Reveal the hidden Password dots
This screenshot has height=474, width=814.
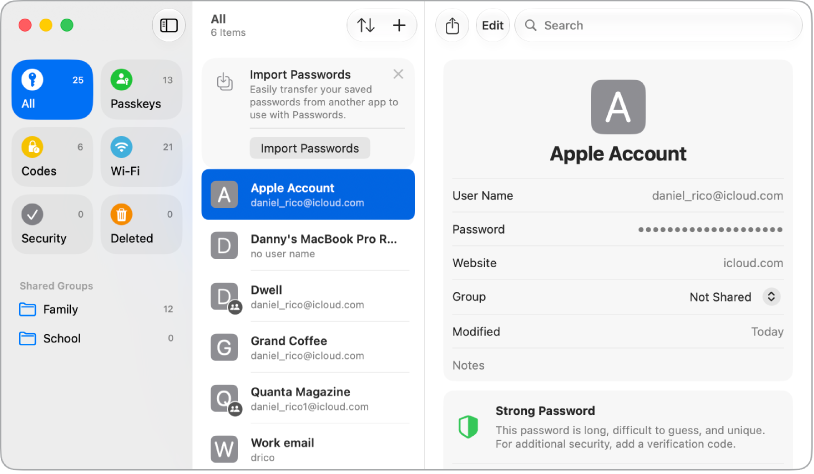[710, 229]
